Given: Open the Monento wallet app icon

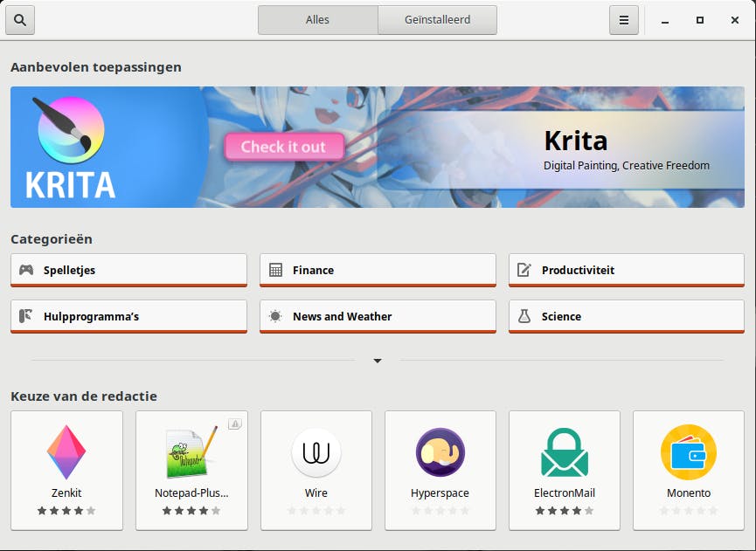Looking at the screenshot, I should [x=689, y=452].
